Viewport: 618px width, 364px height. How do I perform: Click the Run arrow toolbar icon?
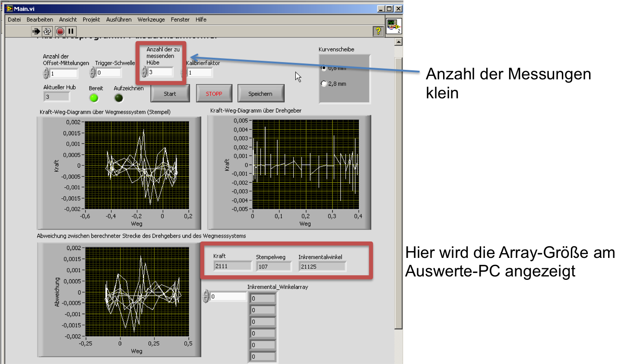[x=36, y=31]
